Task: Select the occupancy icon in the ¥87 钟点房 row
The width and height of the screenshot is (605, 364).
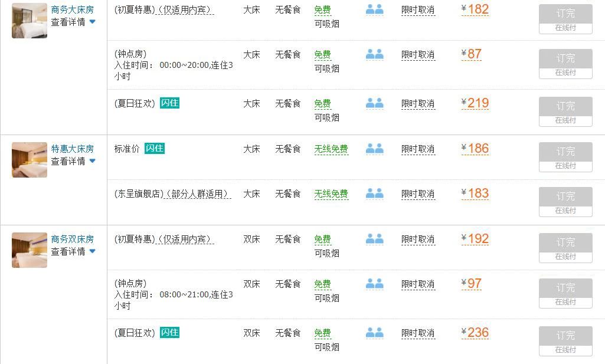Action: (x=374, y=54)
